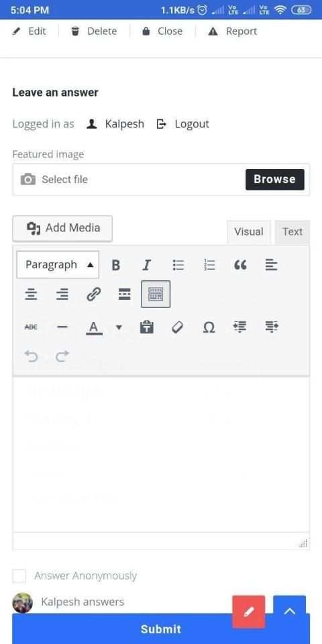Insert a bulleted list
The image size is (322, 644).
pos(178,265)
